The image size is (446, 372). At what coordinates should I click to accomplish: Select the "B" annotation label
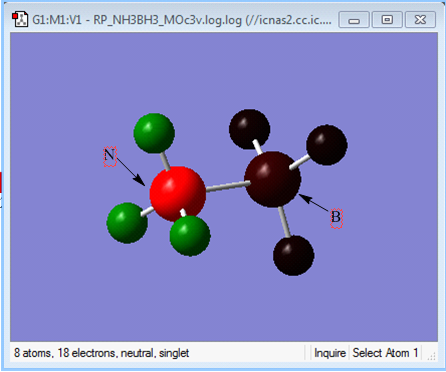pos(336,218)
